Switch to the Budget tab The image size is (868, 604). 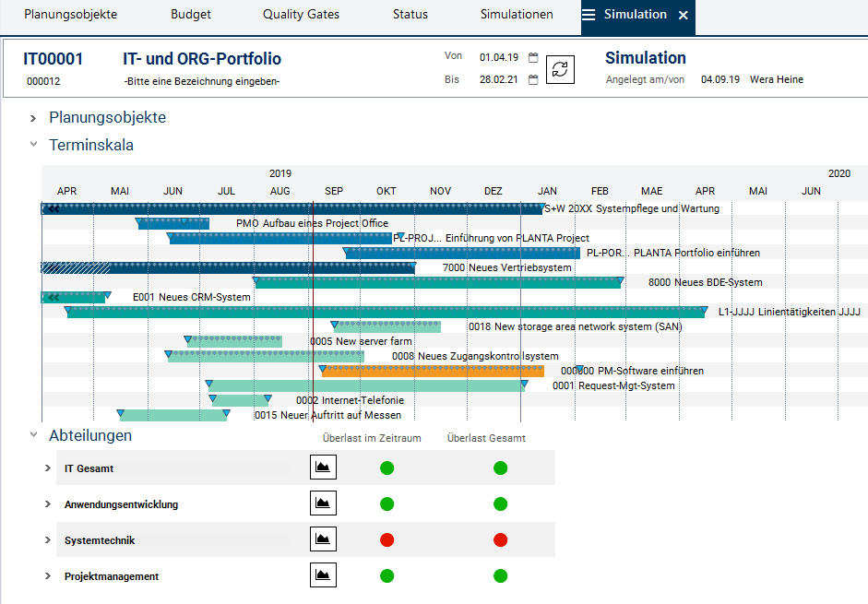190,15
